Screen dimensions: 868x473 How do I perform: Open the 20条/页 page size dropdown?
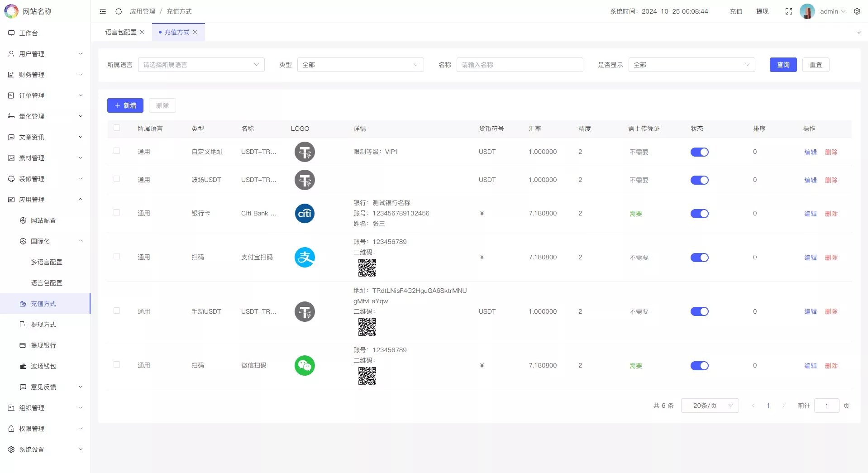(710, 406)
